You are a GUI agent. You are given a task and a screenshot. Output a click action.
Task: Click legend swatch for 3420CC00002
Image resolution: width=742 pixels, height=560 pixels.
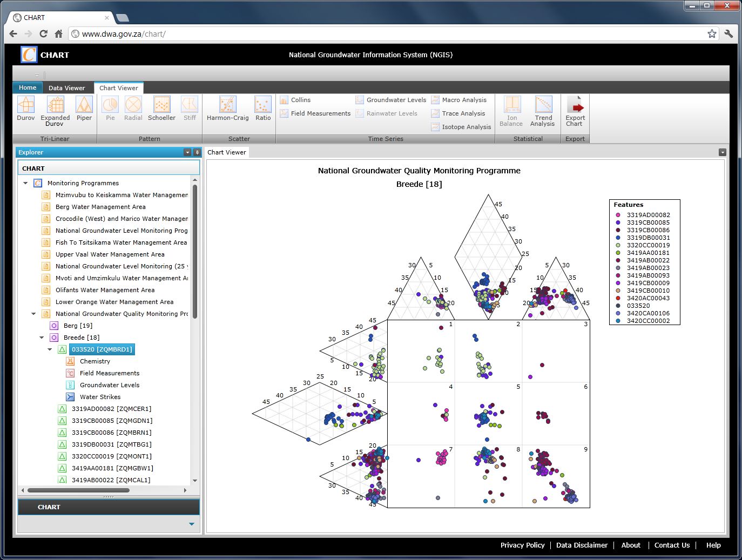(x=618, y=321)
